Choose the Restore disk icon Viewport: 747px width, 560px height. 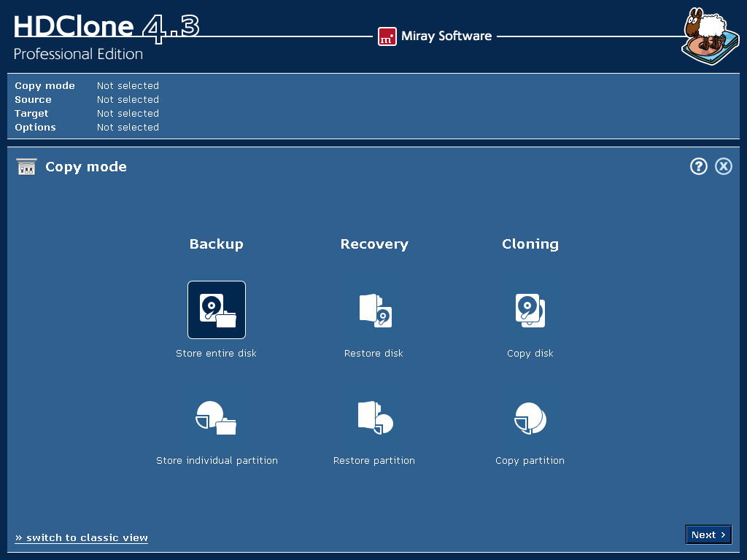tap(374, 310)
